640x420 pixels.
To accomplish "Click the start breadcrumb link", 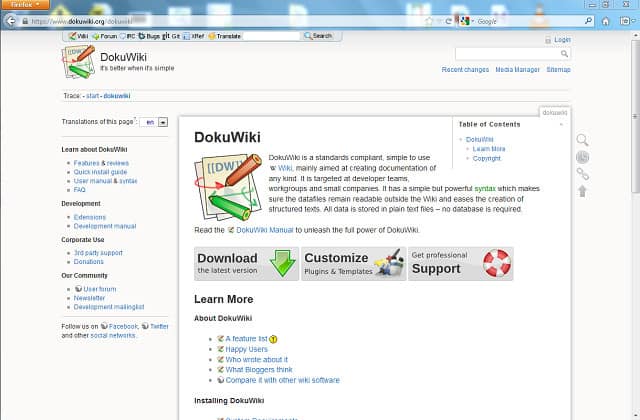I will pyautogui.click(x=92, y=96).
